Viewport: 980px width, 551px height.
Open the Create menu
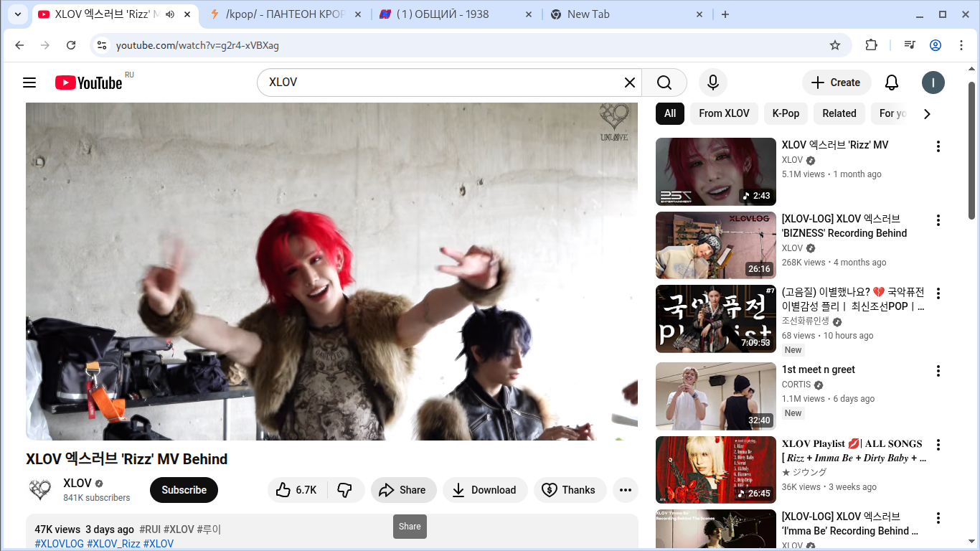tap(837, 83)
